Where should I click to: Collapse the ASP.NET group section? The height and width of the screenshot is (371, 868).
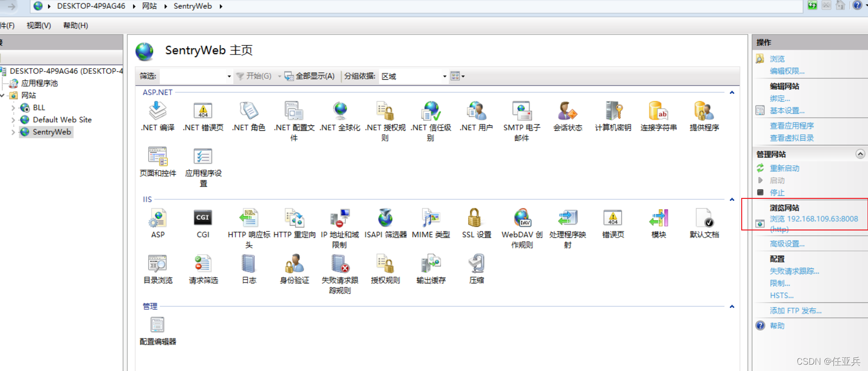[732, 92]
